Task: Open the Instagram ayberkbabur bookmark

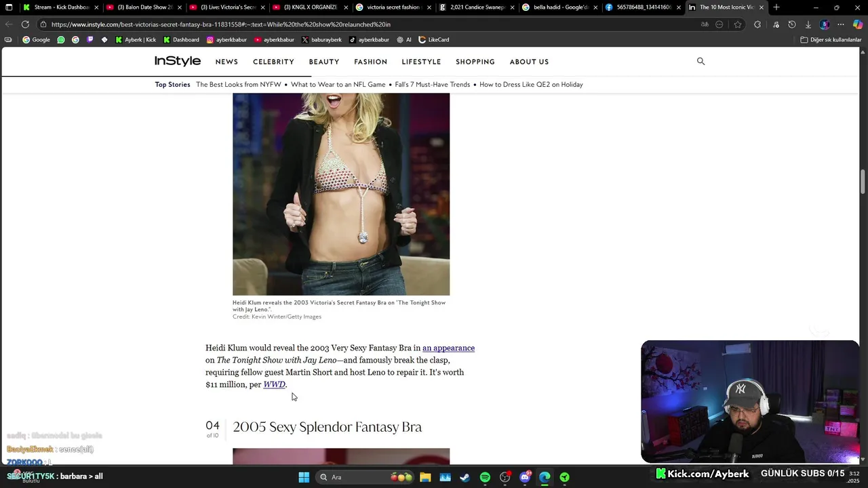Action: click(x=226, y=39)
